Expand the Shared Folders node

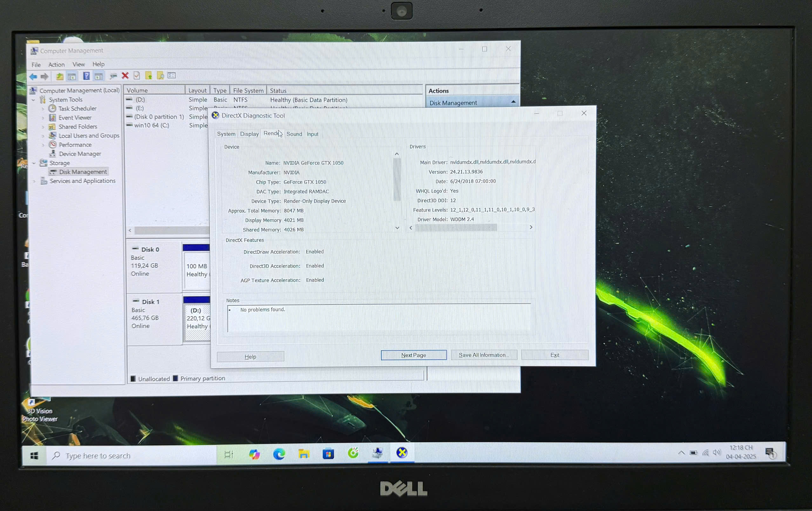(43, 127)
